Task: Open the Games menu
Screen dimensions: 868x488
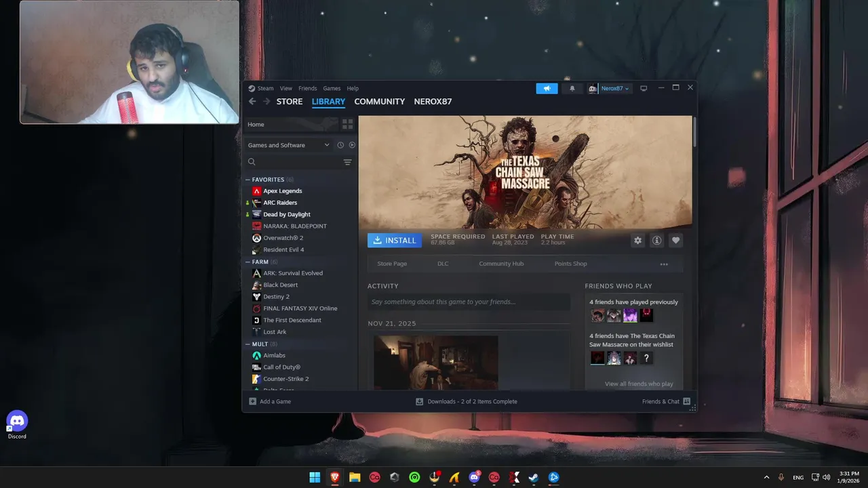Action: pos(332,88)
